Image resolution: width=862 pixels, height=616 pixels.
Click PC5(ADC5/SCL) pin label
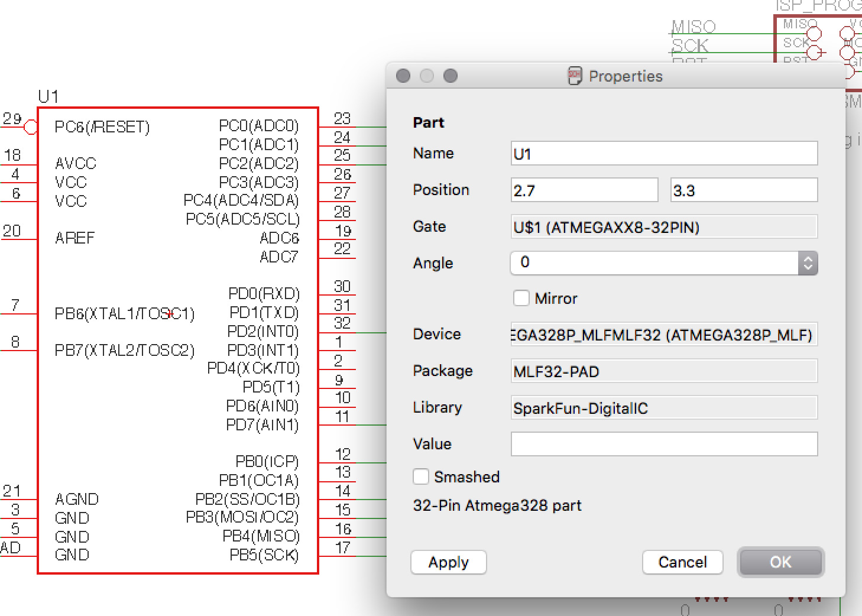point(242,219)
